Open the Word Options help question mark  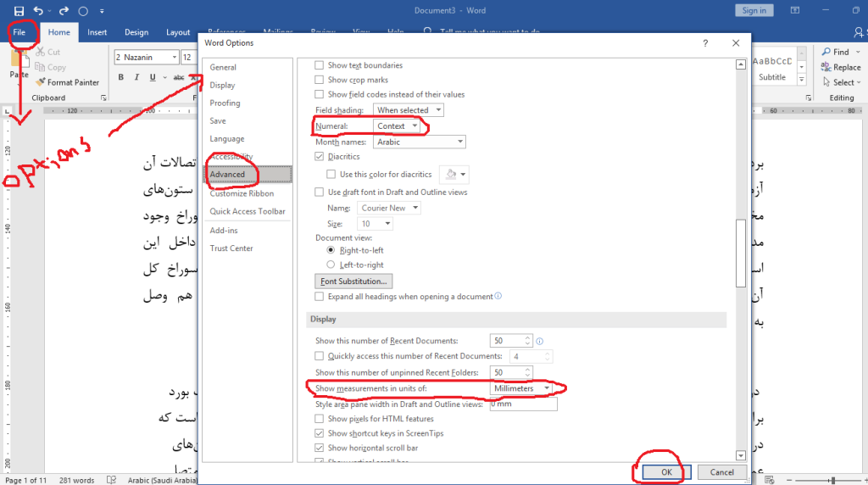[705, 42]
